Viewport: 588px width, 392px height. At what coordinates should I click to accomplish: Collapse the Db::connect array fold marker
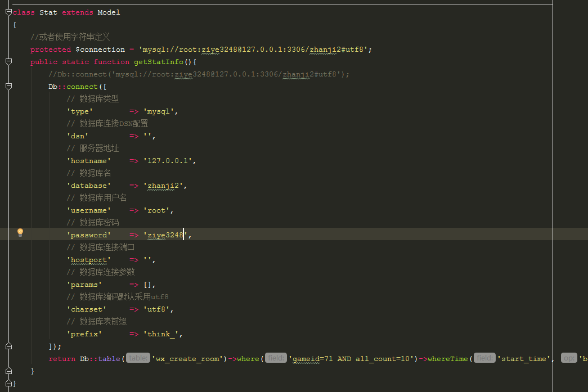point(8,86)
